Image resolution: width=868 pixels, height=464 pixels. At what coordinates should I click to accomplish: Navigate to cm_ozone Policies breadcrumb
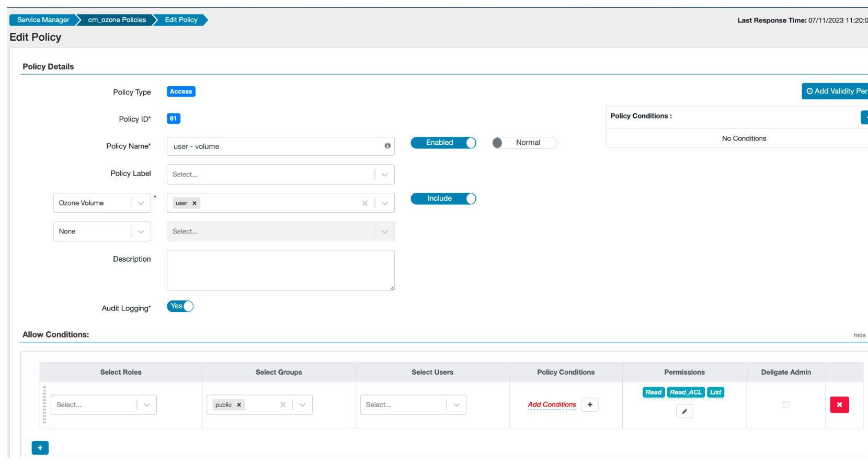(117, 20)
